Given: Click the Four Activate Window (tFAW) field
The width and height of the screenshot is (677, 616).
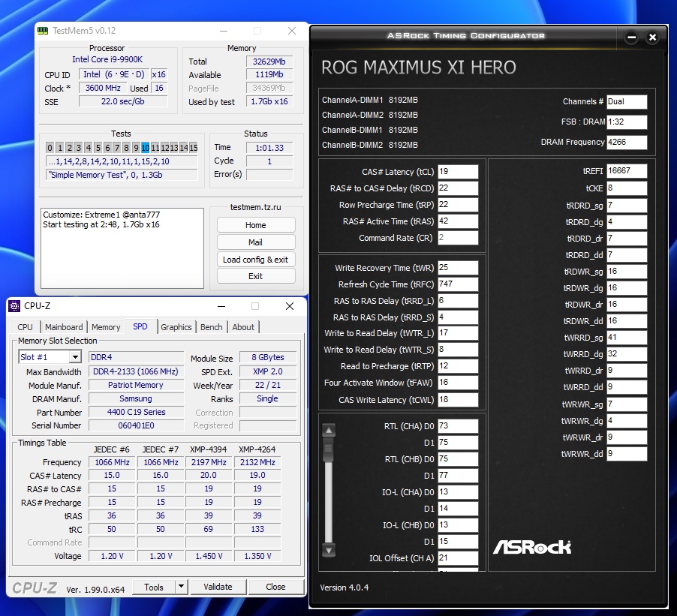Looking at the screenshot, I should coord(458,383).
